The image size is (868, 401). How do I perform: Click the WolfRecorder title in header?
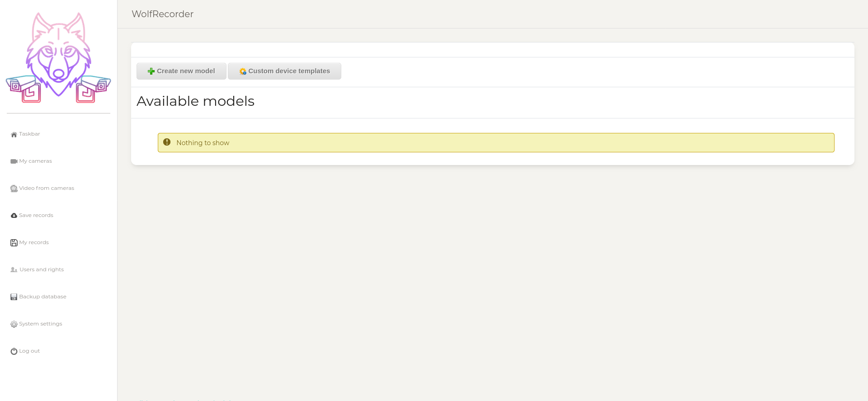click(x=163, y=14)
